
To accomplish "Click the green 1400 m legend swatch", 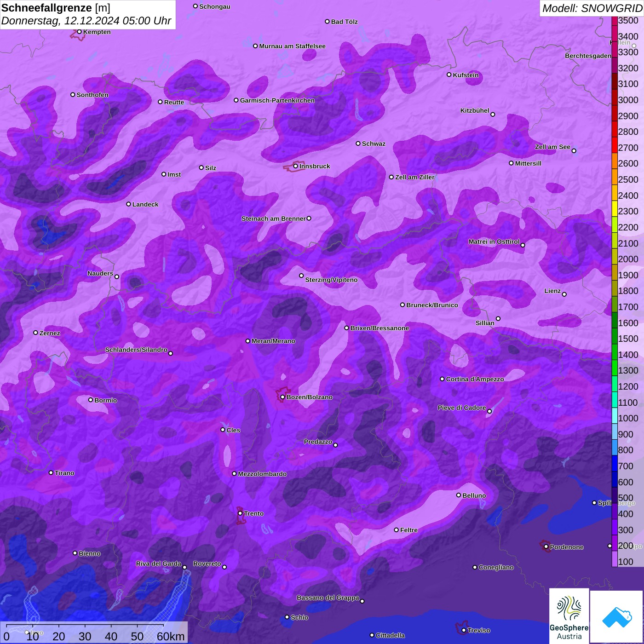I will pyautogui.click(x=615, y=352).
